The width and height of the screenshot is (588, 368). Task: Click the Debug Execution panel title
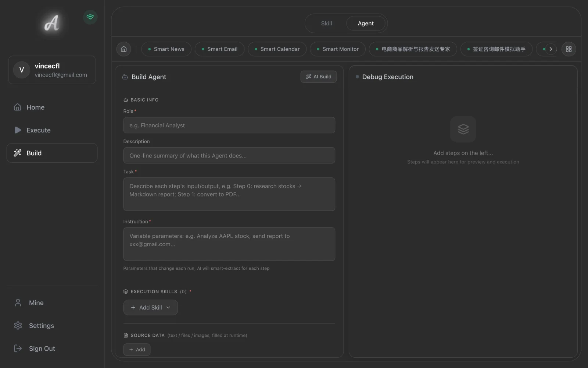(388, 77)
